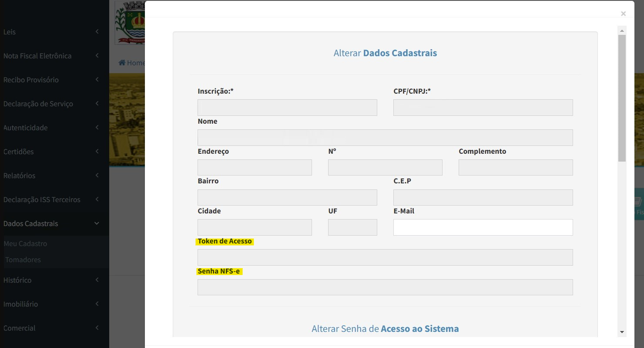The height and width of the screenshot is (348, 644).
Task: Expand the Declaração ISS Terceiros chevron
Action: [97, 199]
